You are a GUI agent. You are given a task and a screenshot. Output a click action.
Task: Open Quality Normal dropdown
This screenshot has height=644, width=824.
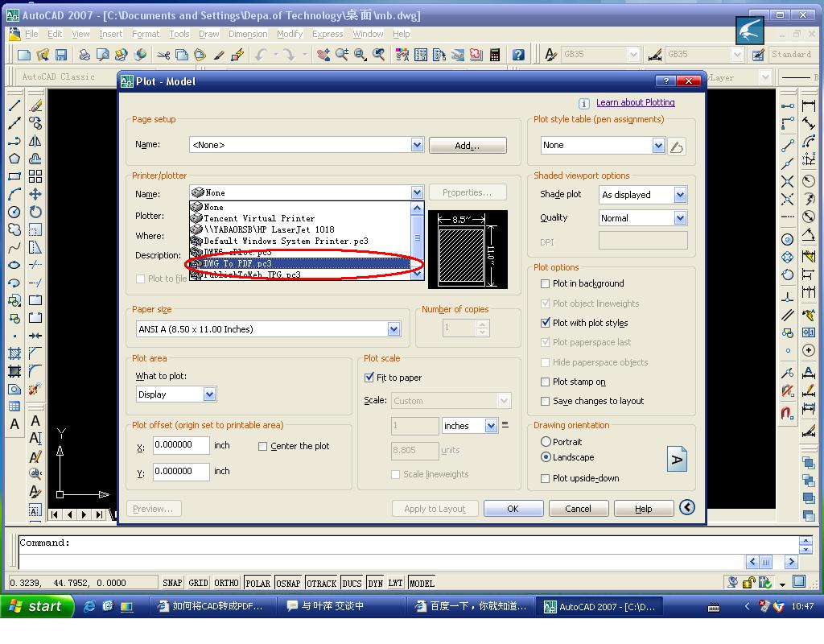coord(680,217)
